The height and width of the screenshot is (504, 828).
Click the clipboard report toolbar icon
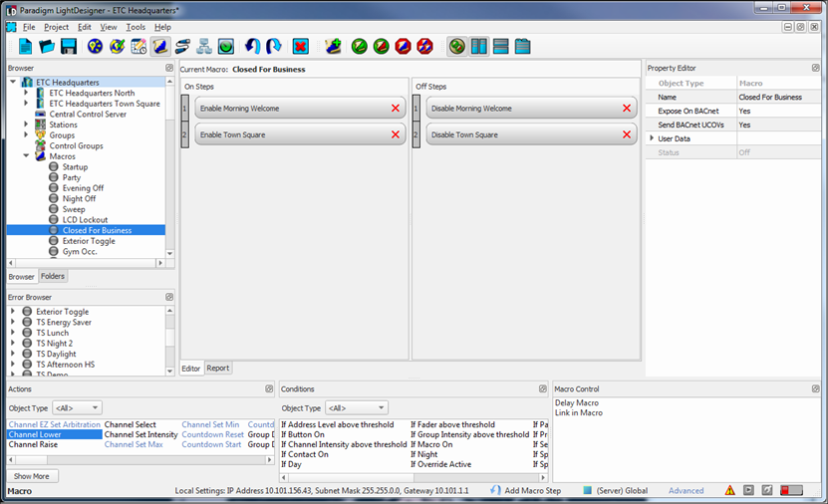(522, 47)
